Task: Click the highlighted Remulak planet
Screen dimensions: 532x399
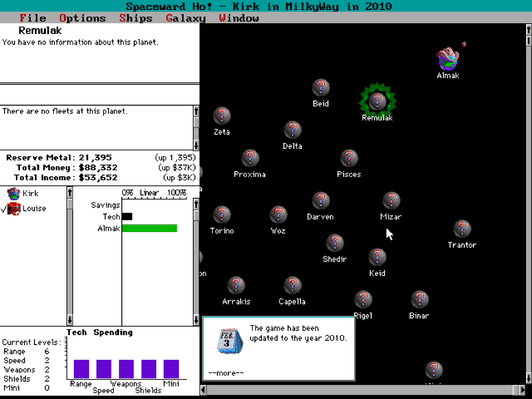Action: [377, 101]
